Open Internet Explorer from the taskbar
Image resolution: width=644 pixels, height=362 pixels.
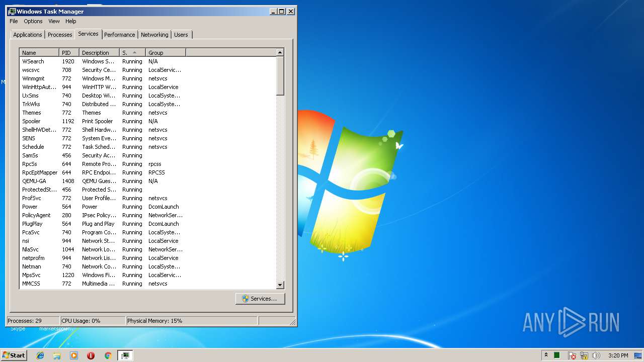40,355
